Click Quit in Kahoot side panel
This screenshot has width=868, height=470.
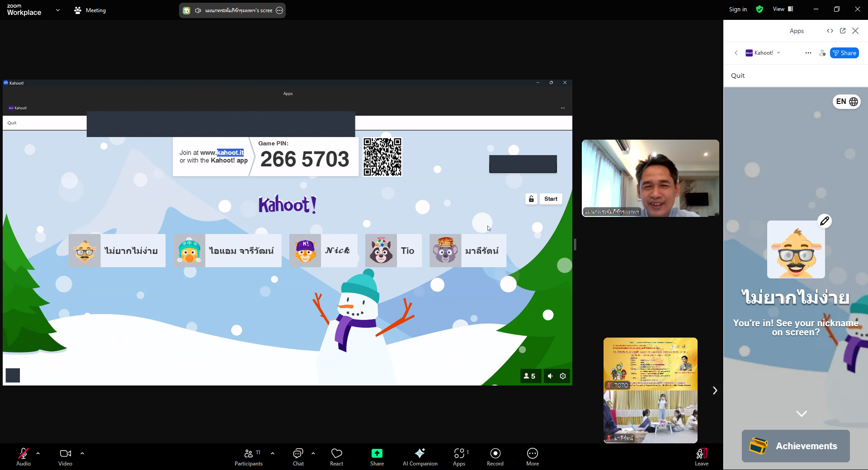[738, 75]
